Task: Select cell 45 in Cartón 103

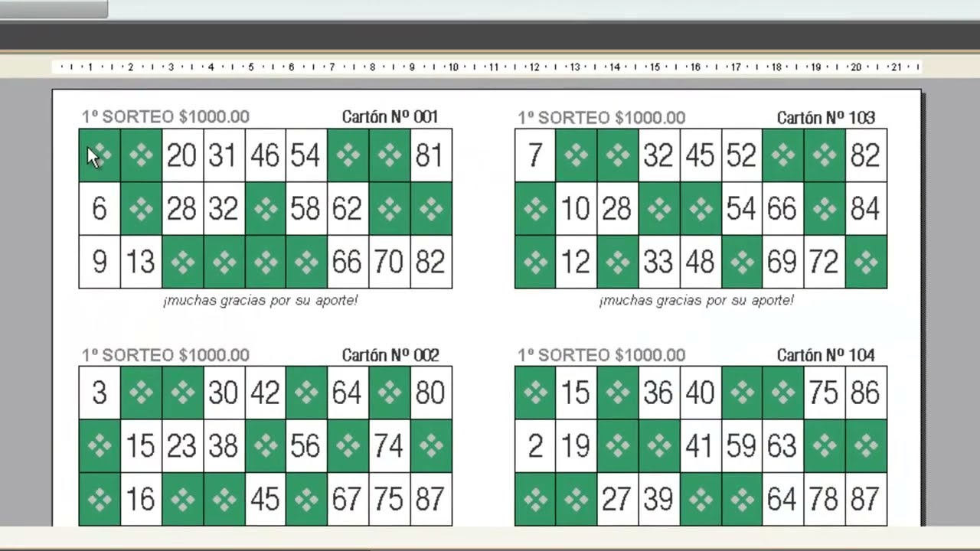Action: pos(701,155)
